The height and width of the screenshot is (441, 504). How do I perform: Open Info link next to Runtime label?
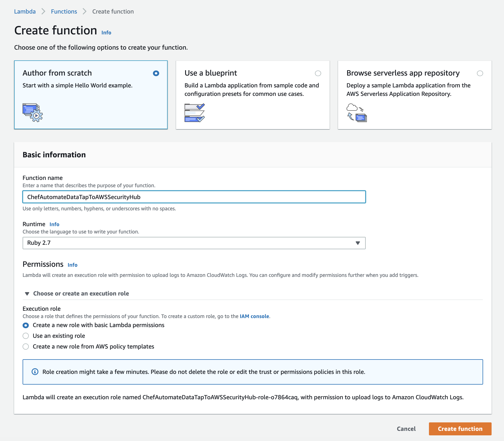click(x=54, y=224)
